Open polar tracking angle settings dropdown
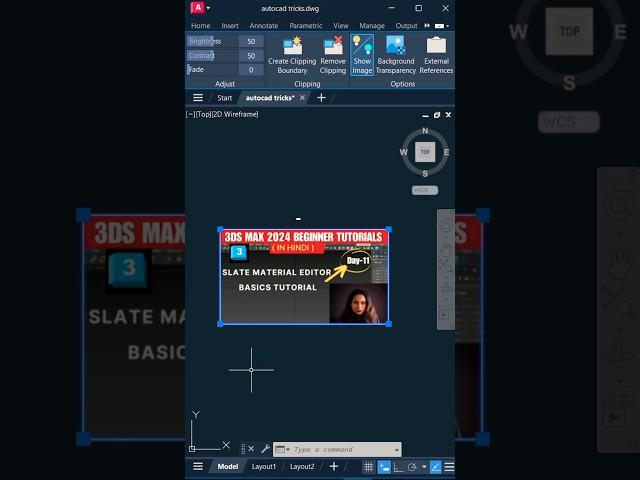 click(424, 467)
